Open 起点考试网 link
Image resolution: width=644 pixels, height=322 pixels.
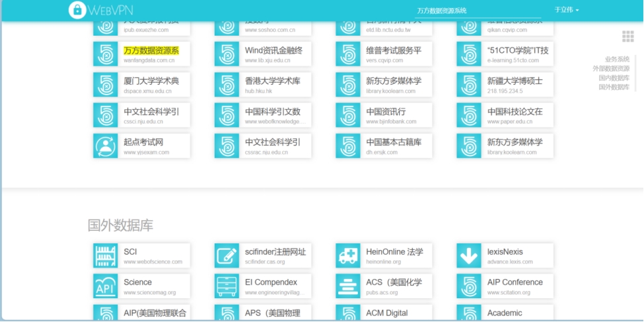pos(143,142)
